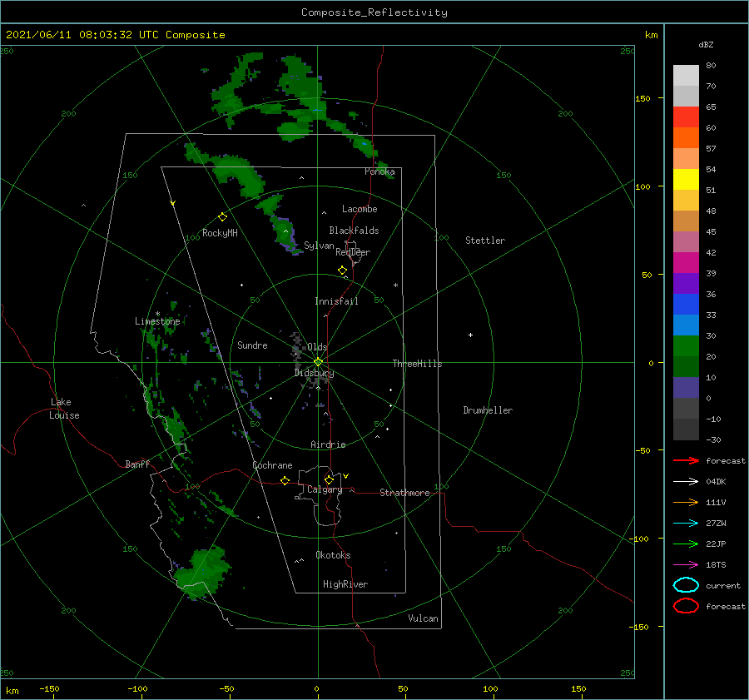This screenshot has height=700, width=749.
Task: Click the RedDeer city label
Action: (x=353, y=252)
